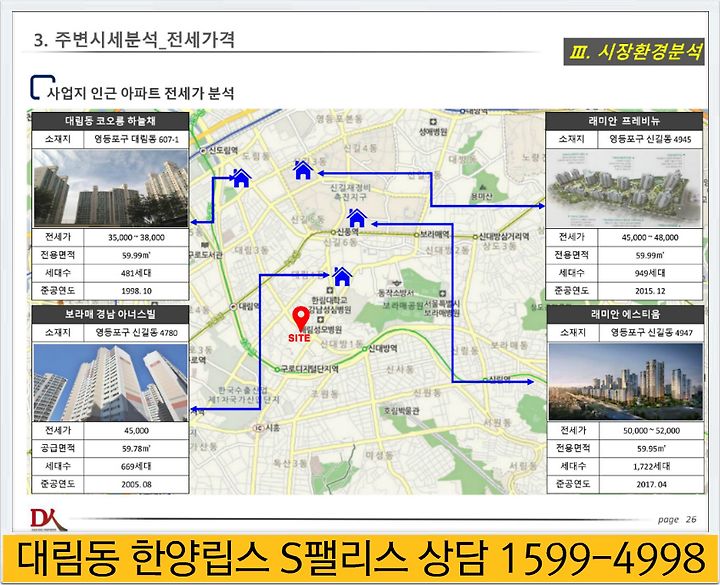Click the blue house icon beside 신길3동

pos(303,170)
